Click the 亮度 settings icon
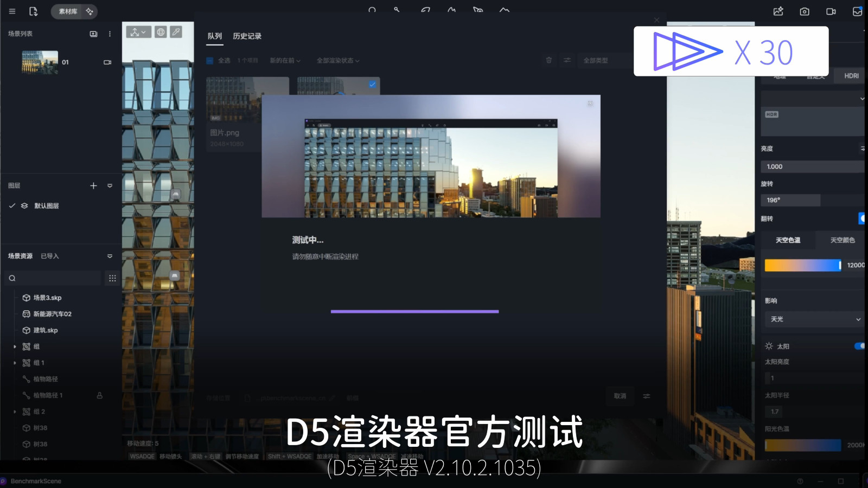This screenshot has width=868, height=488. (862, 148)
